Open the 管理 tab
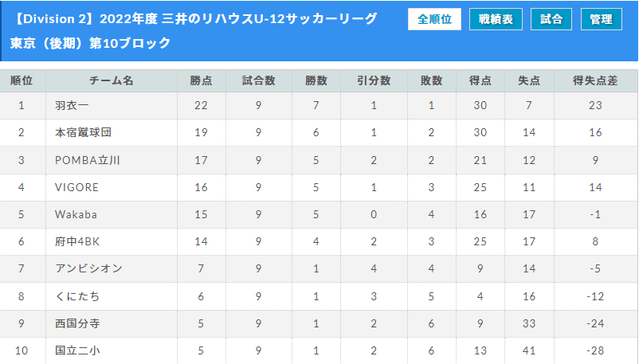 tap(601, 19)
